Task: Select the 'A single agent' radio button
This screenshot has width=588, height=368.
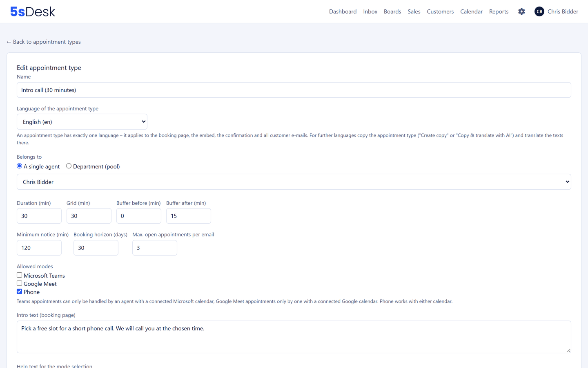Action: tap(19, 166)
